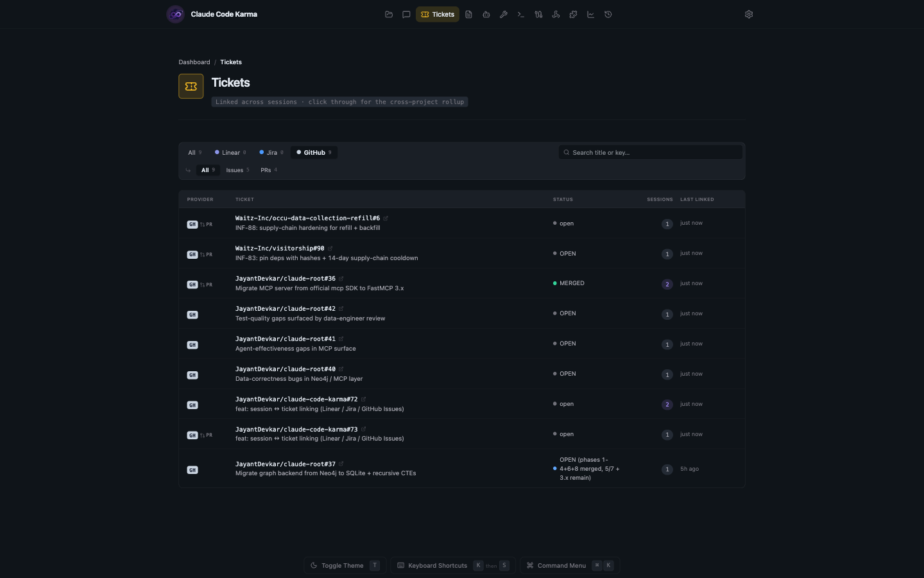Open external link icon for occu-data-collection-refill#6
This screenshot has width=924, height=578.
click(x=386, y=218)
